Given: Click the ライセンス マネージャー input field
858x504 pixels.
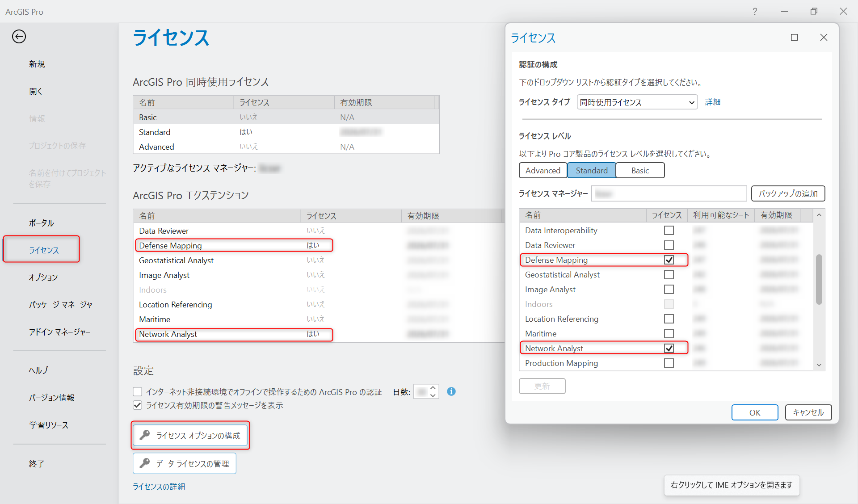Looking at the screenshot, I should pos(669,193).
